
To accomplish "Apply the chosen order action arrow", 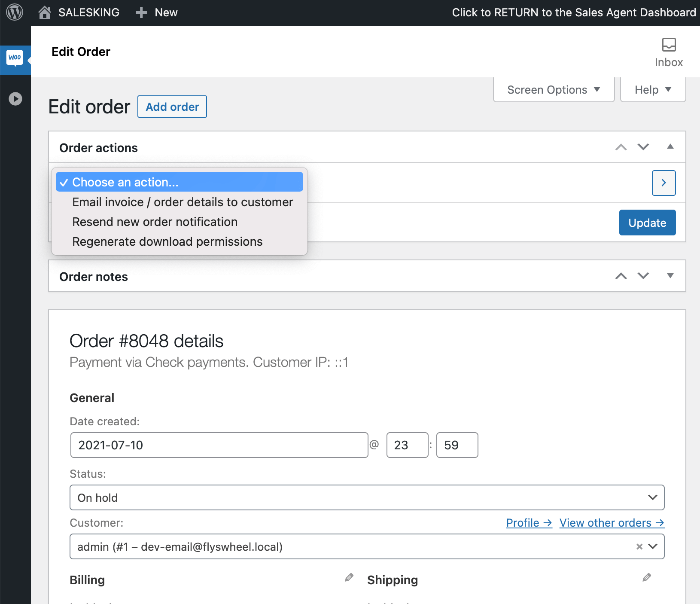I will pyautogui.click(x=664, y=183).
